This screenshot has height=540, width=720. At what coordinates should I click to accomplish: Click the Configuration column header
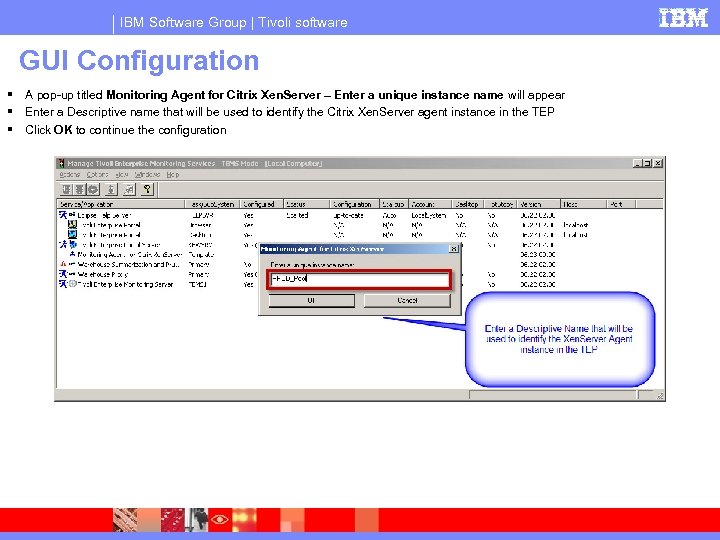pos(354,204)
